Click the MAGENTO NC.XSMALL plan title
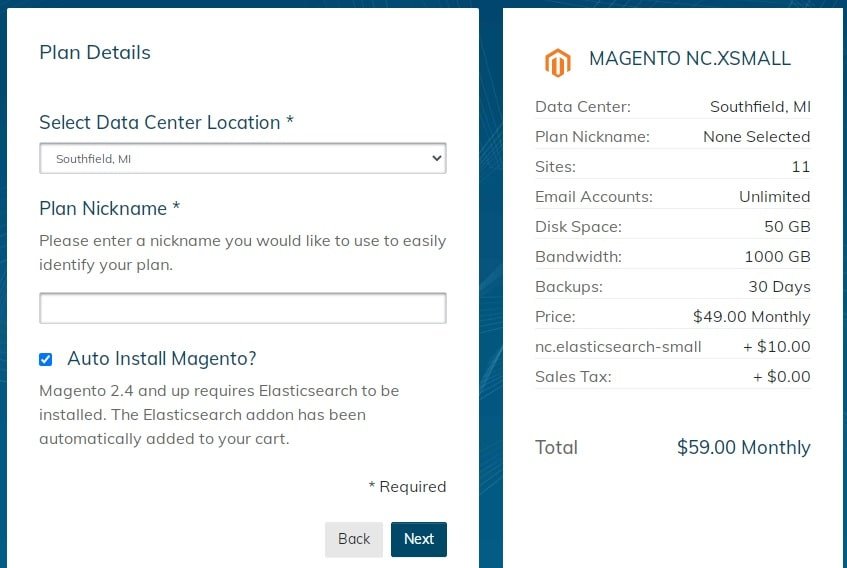 [x=690, y=58]
